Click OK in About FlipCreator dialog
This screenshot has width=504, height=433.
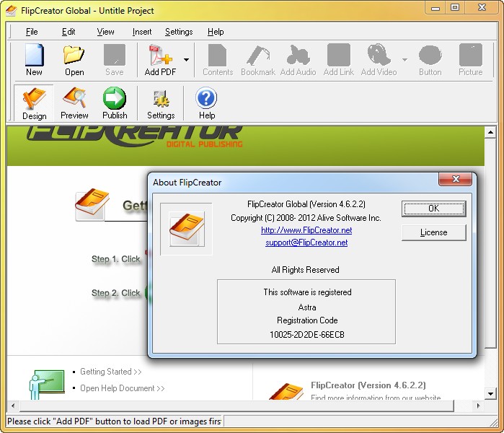click(x=433, y=209)
